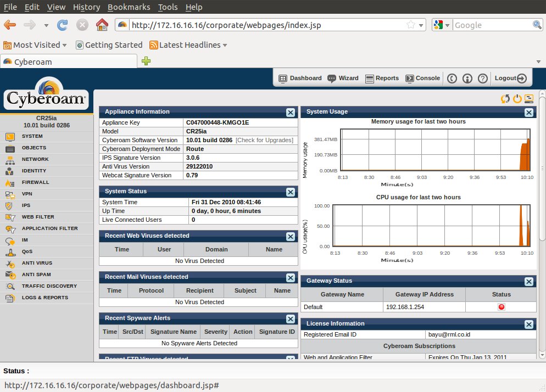Click the orange power icon above System Usage
The width and height of the screenshot is (546, 392).
(x=517, y=99)
